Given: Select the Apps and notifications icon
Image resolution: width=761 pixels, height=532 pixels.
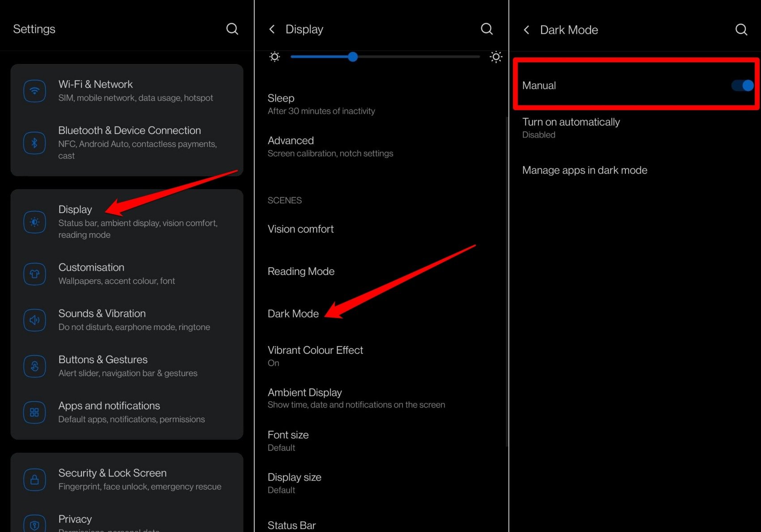Looking at the screenshot, I should (34, 412).
